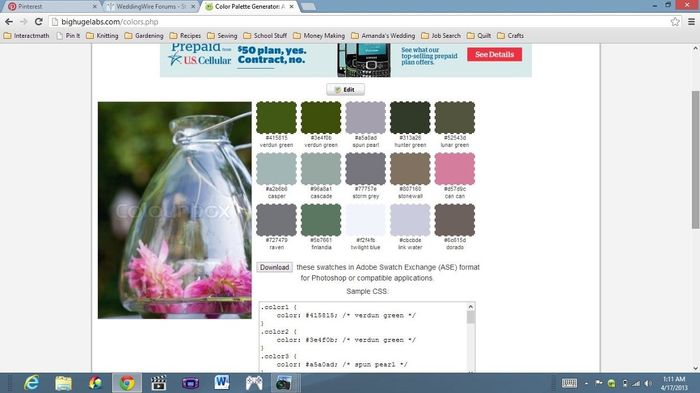This screenshot has height=393, width=700.
Task: Open Internet Explorer from the taskbar
Action: click(32, 383)
